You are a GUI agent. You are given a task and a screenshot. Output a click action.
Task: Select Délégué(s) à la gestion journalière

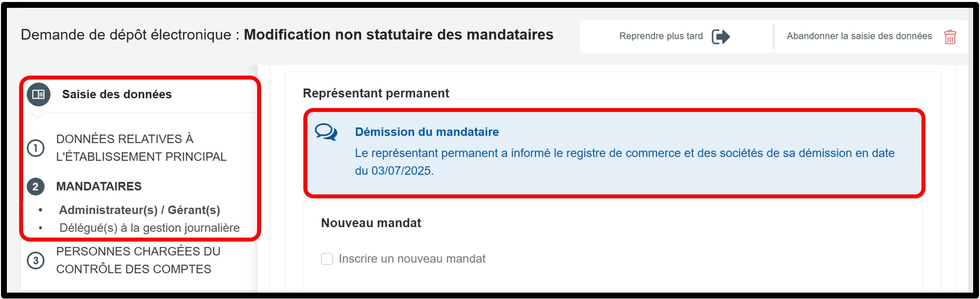pyautogui.click(x=149, y=228)
